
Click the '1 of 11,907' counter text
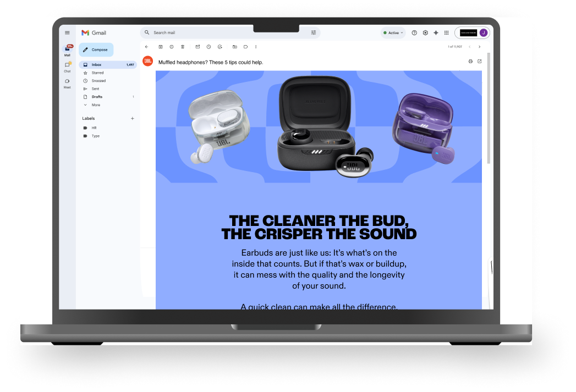(455, 47)
